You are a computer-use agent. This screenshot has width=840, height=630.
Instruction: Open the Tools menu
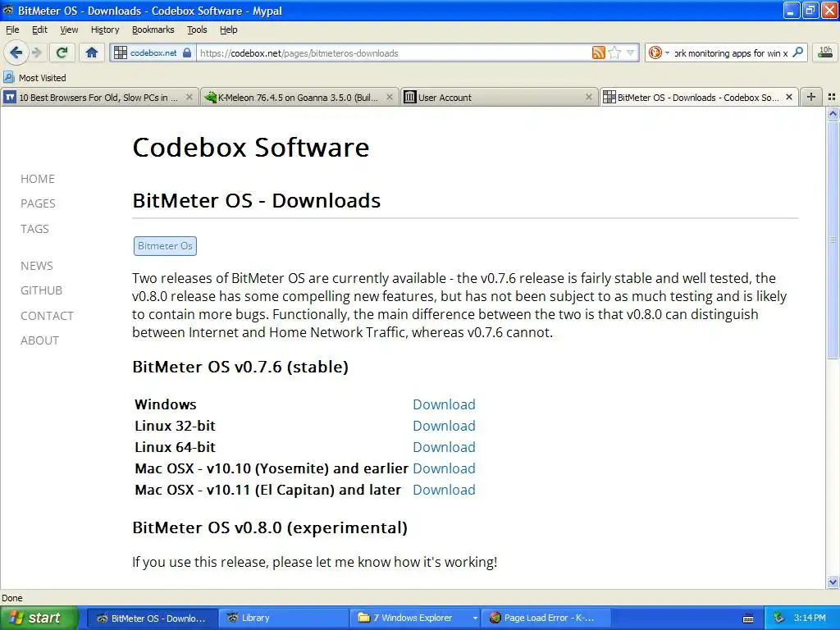(197, 30)
